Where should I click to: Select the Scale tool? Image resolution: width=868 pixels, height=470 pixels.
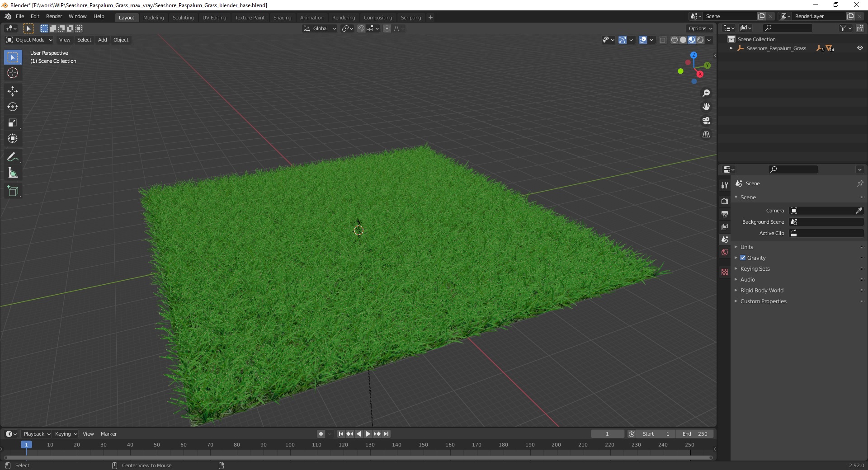click(x=13, y=123)
